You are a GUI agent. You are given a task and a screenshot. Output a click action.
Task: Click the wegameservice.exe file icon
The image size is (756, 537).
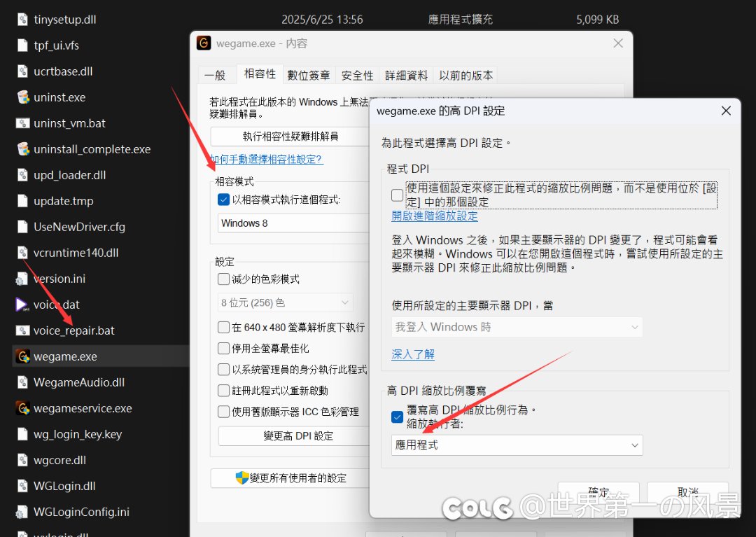point(22,408)
